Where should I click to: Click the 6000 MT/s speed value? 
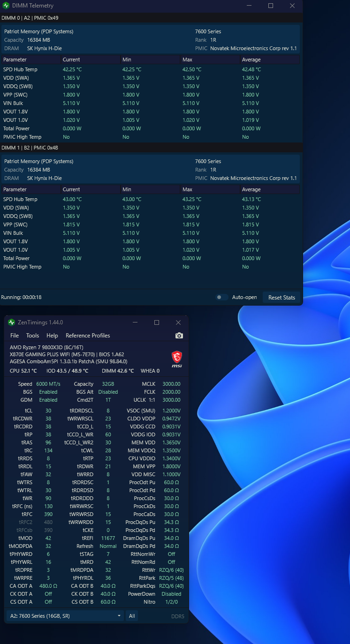[x=48, y=384]
